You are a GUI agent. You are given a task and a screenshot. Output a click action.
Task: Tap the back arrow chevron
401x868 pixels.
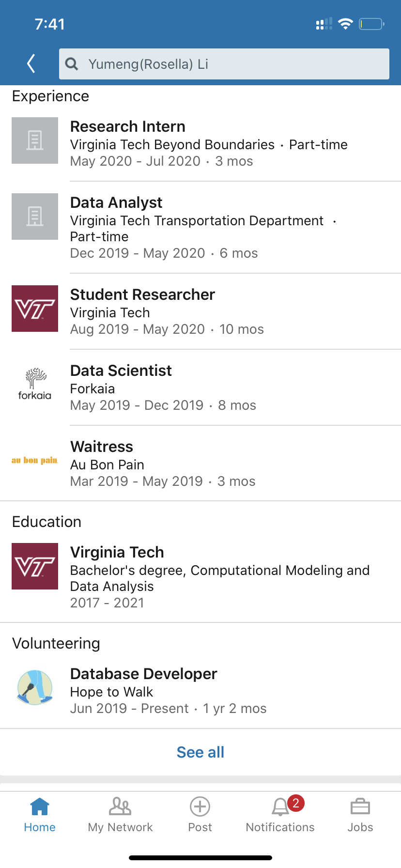pyautogui.click(x=31, y=63)
